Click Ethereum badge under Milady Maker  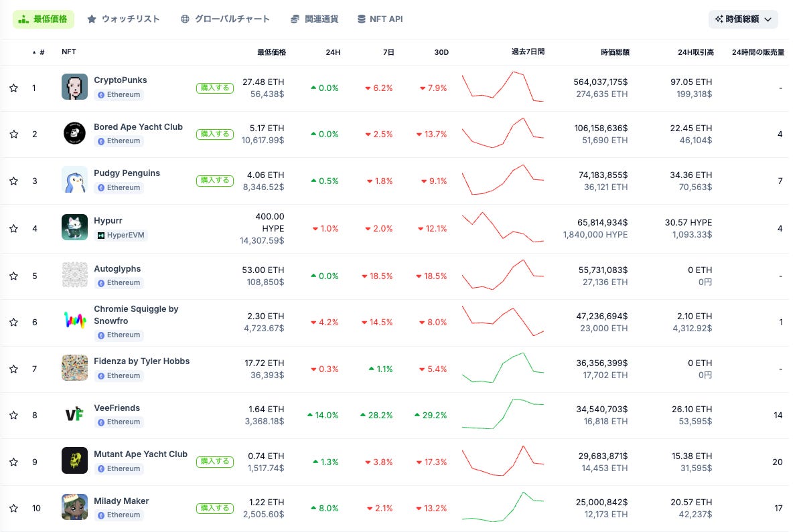click(x=119, y=515)
